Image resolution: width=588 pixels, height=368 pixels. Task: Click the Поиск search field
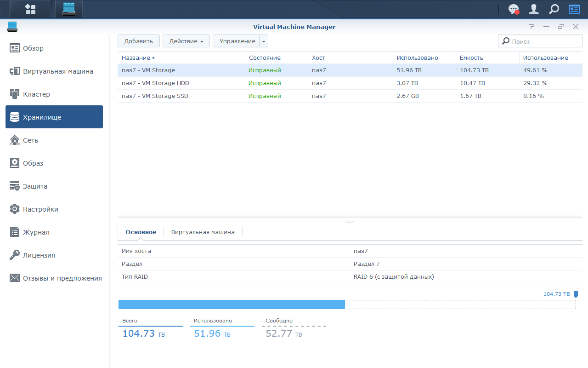tap(540, 41)
